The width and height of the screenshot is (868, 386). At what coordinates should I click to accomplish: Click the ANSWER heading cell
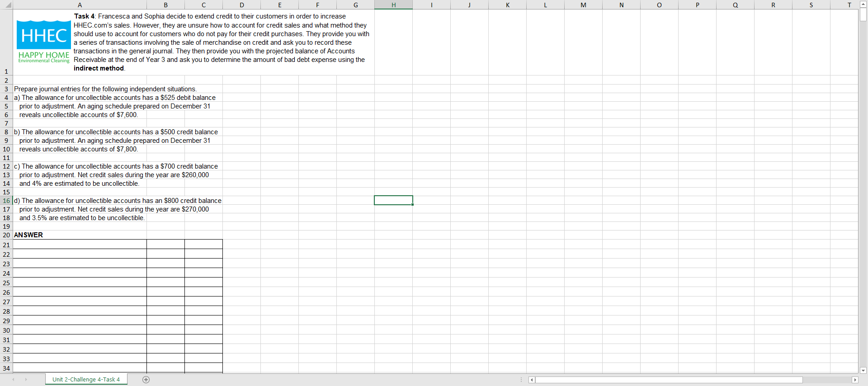click(28, 235)
